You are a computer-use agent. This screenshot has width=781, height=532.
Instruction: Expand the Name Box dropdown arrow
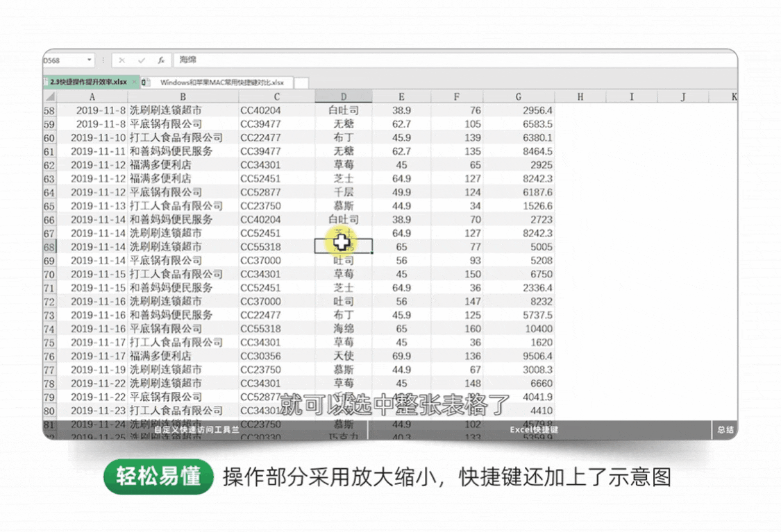coord(89,60)
